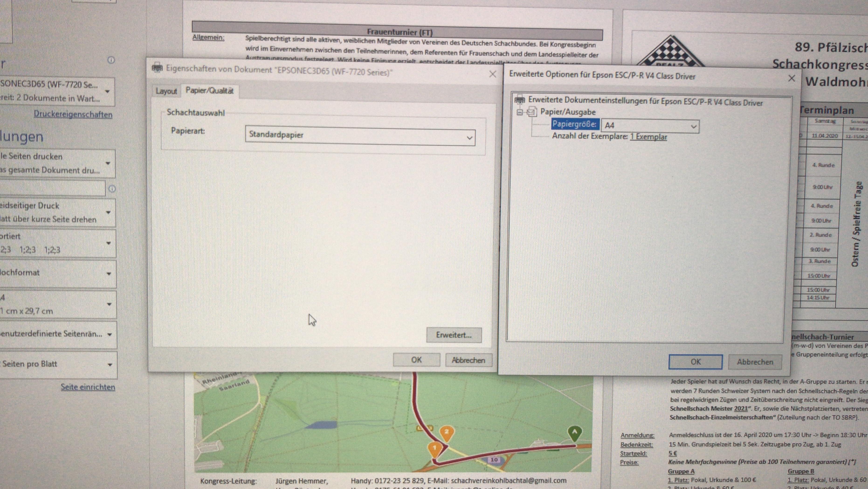
Task: Open the A4 paper size dropdown in Word
Action: 58,304
